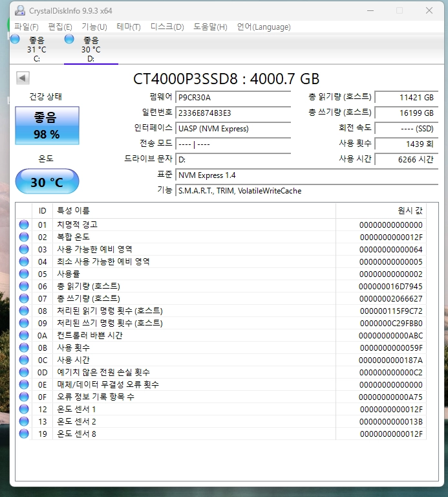Open the 도움말(H) menu

click(210, 27)
